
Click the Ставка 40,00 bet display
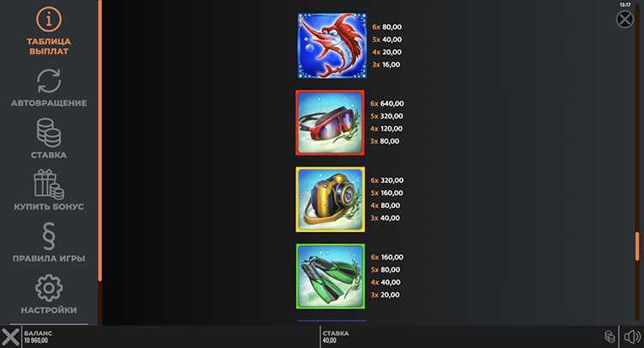[x=336, y=337]
